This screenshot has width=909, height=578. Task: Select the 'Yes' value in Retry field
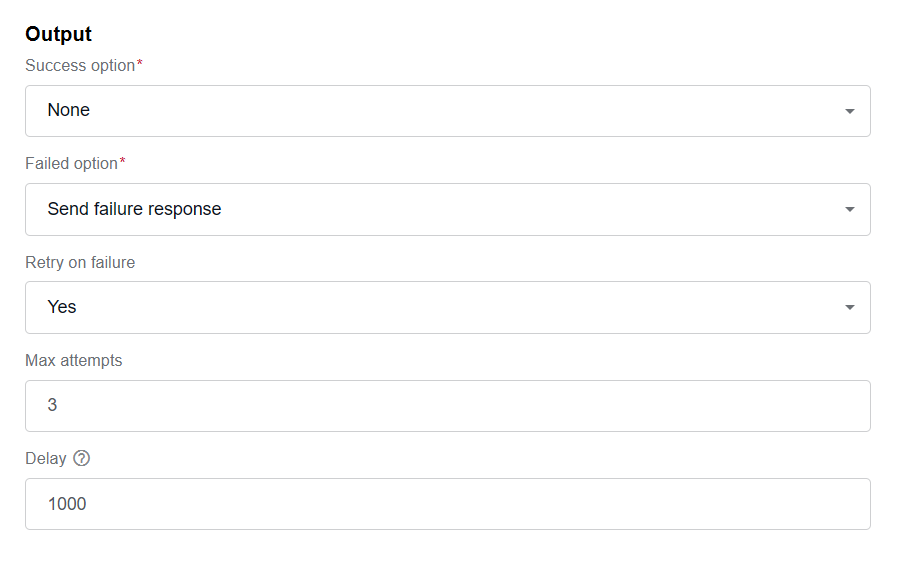click(62, 307)
